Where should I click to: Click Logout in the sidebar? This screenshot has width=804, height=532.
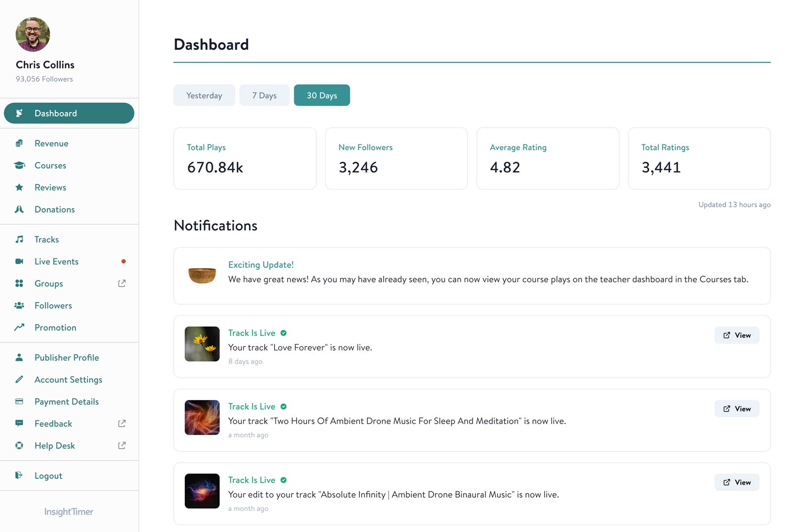48,476
